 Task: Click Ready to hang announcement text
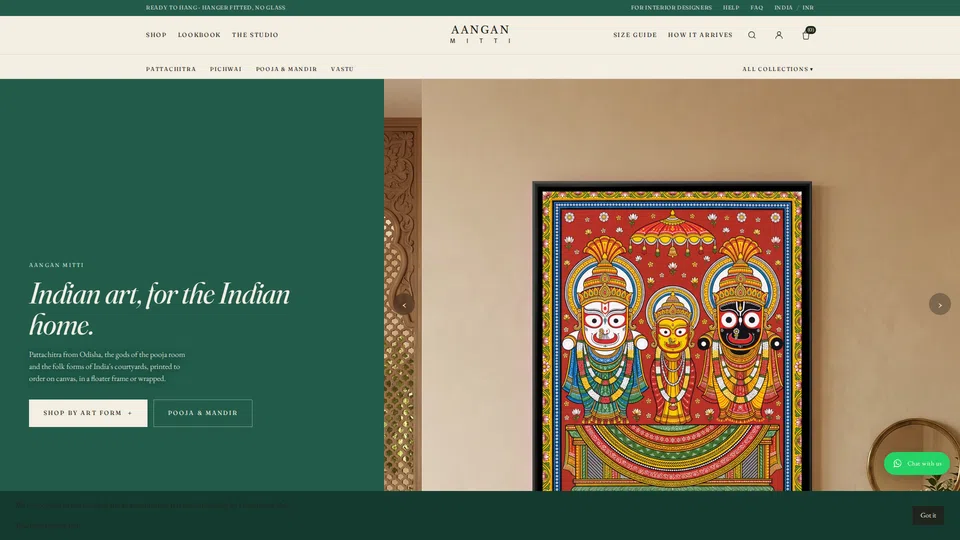[x=216, y=7]
